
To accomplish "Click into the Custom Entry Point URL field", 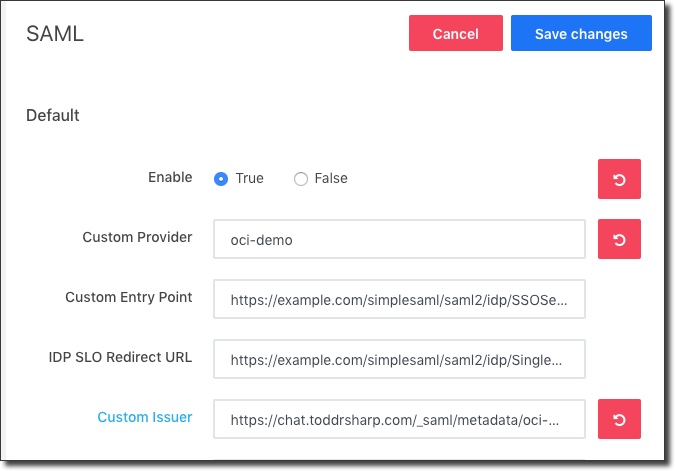I will [x=399, y=299].
